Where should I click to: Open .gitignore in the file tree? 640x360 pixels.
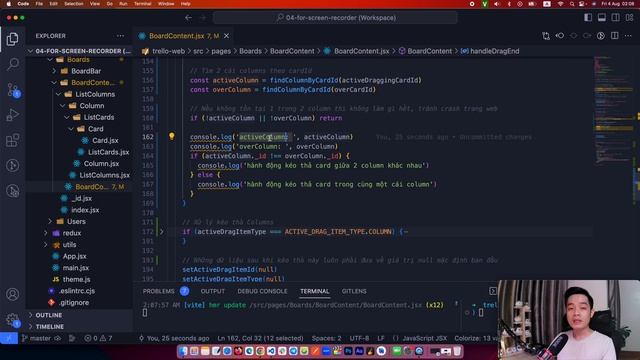[x=73, y=303]
